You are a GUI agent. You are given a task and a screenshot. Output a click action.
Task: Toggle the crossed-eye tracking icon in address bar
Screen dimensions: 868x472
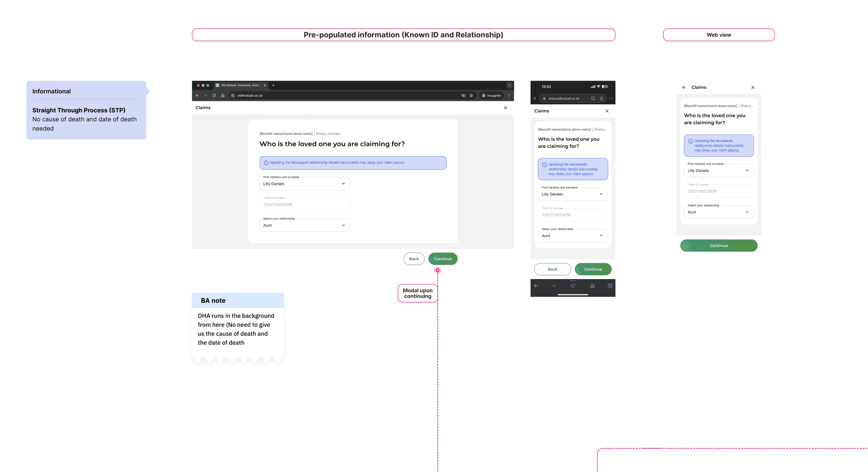click(463, 95)
